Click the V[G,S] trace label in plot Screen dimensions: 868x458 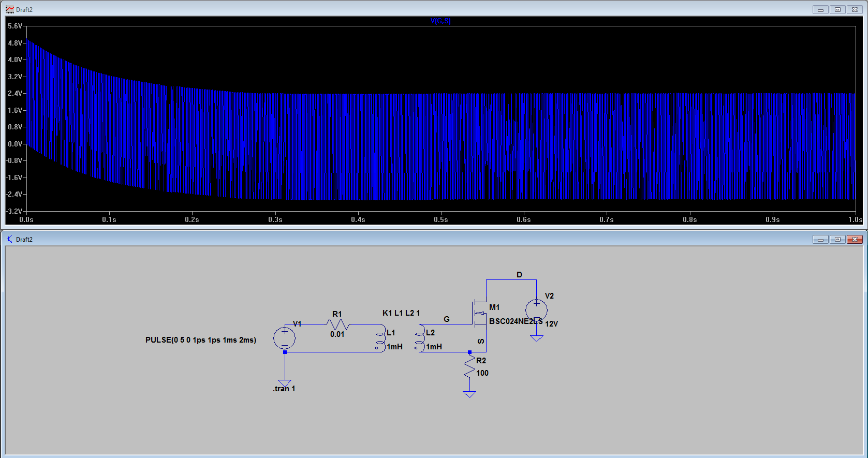tap(440, 21)
